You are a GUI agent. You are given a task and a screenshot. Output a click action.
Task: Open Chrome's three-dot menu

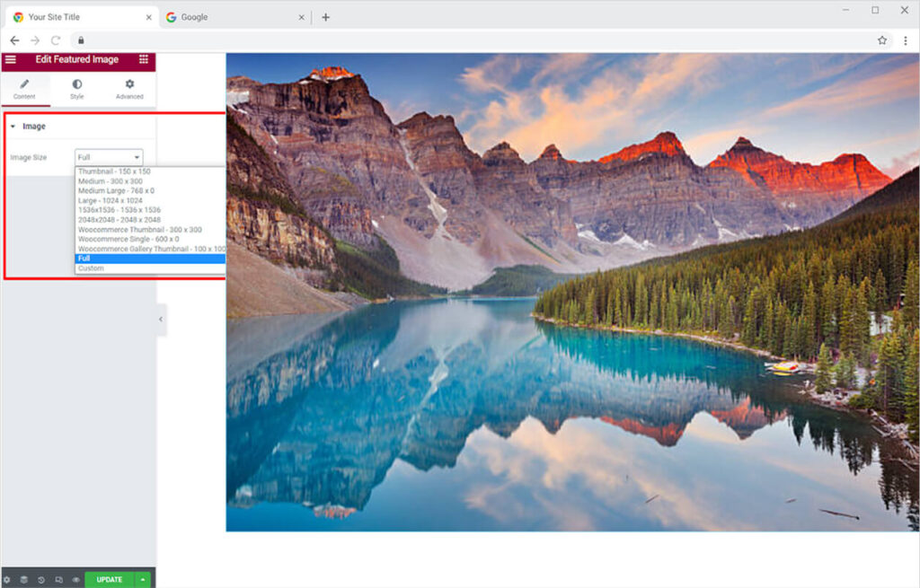click(906, 40)
